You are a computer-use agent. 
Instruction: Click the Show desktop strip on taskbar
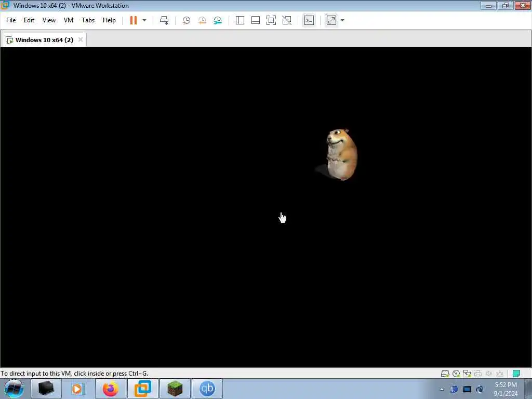[x=528, y=389]
